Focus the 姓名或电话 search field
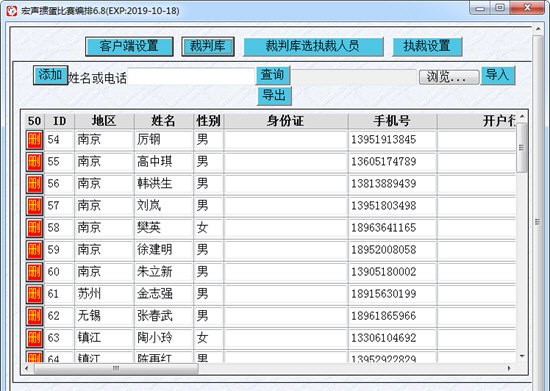Image resolution: width=550 pixels, height=391 pixels. pyautogui.click(x=191, y=76)
